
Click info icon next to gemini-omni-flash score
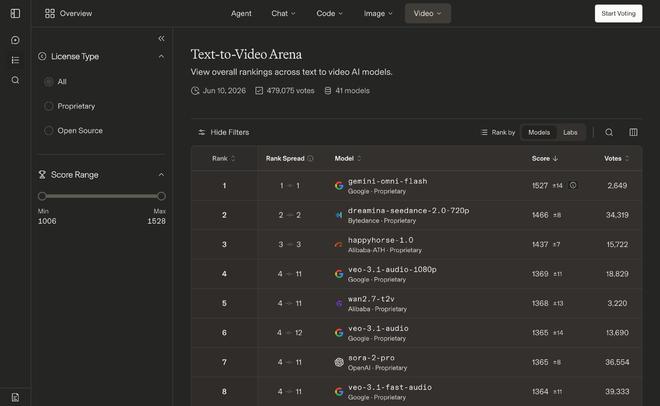click(x=573, y=186)
